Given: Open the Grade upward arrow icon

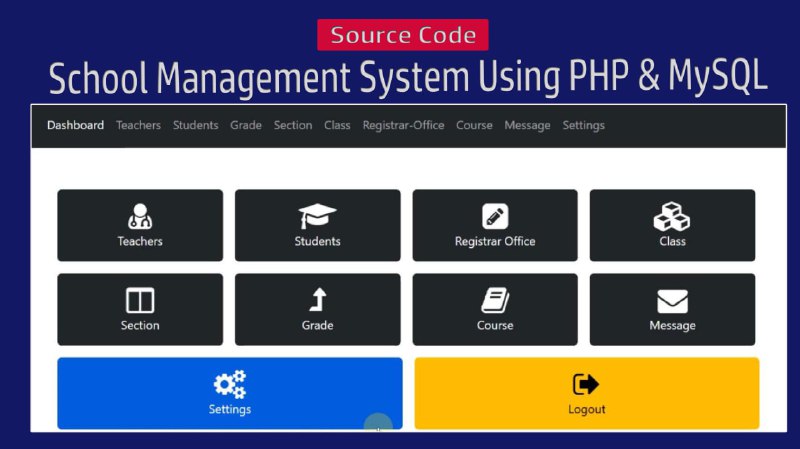Looking at the screenshot, I should click(x=317, y=300).
